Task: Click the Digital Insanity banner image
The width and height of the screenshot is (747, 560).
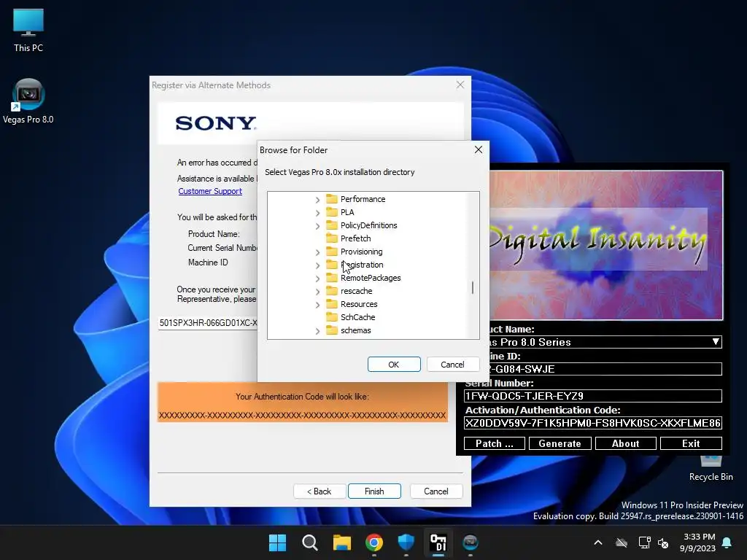Action: [606, 245]
